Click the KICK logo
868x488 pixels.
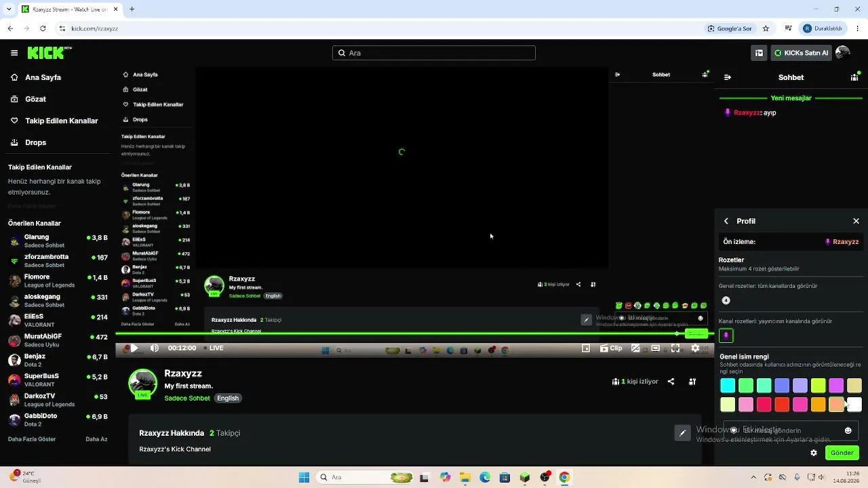point(50,52)
